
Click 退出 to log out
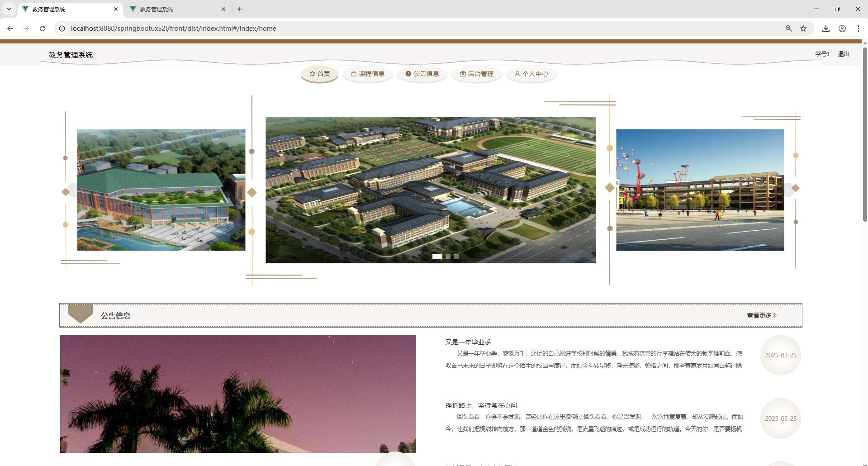[844, 54]
